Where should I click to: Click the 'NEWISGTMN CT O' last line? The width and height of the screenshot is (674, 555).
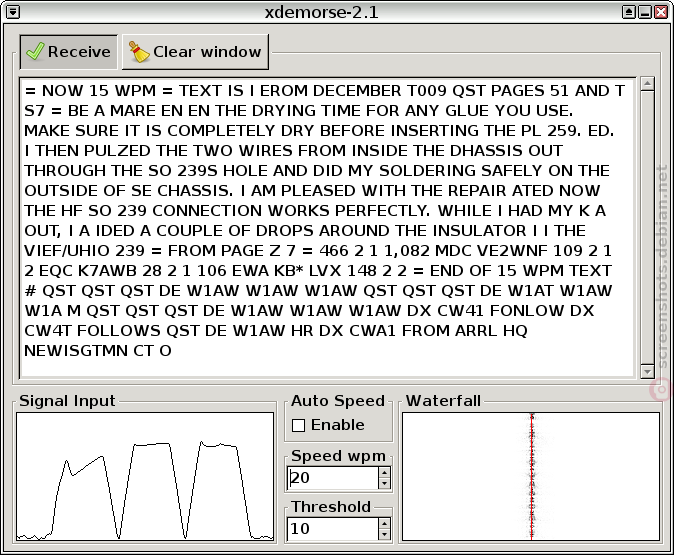pos(98,351)
